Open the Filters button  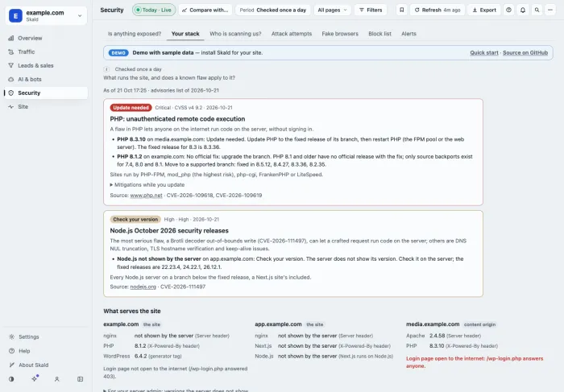tap(371, 10)
